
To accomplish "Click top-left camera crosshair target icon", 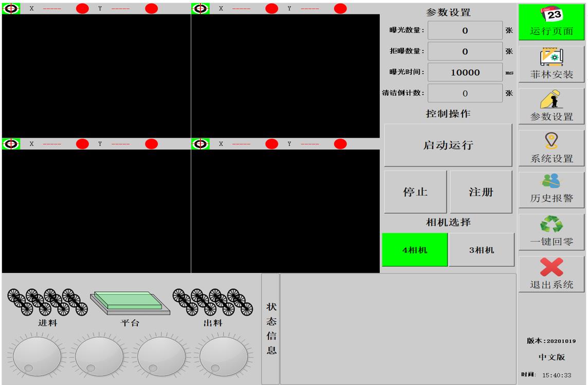I will tap(11, 8).
